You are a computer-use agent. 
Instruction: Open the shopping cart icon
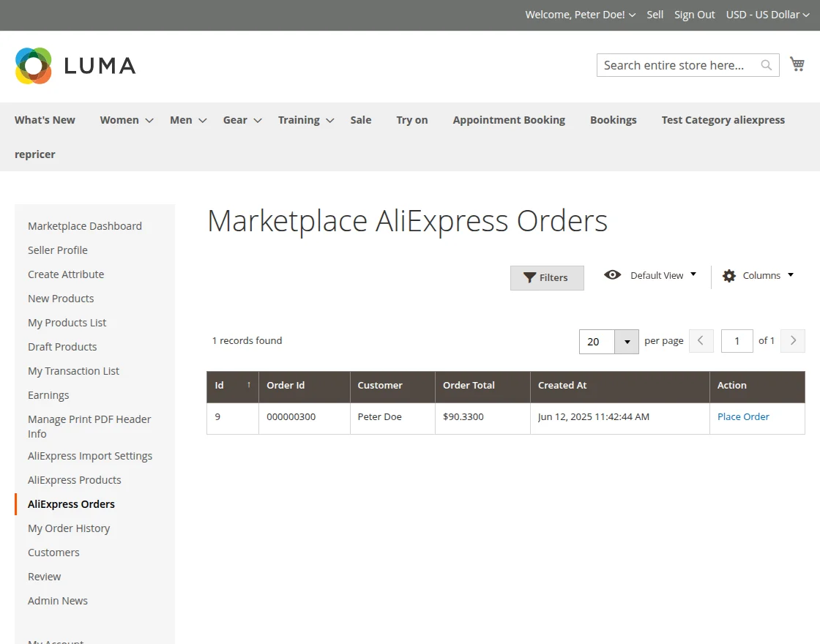point(797,64)
